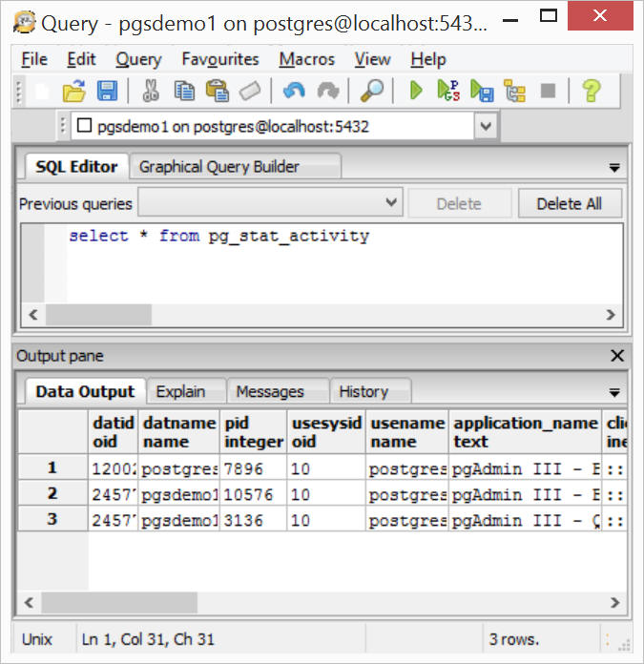Screen dimensions: 644x664
Task: Switch to the Graphical Query Builder tab
Action: [x=235, y=167]
